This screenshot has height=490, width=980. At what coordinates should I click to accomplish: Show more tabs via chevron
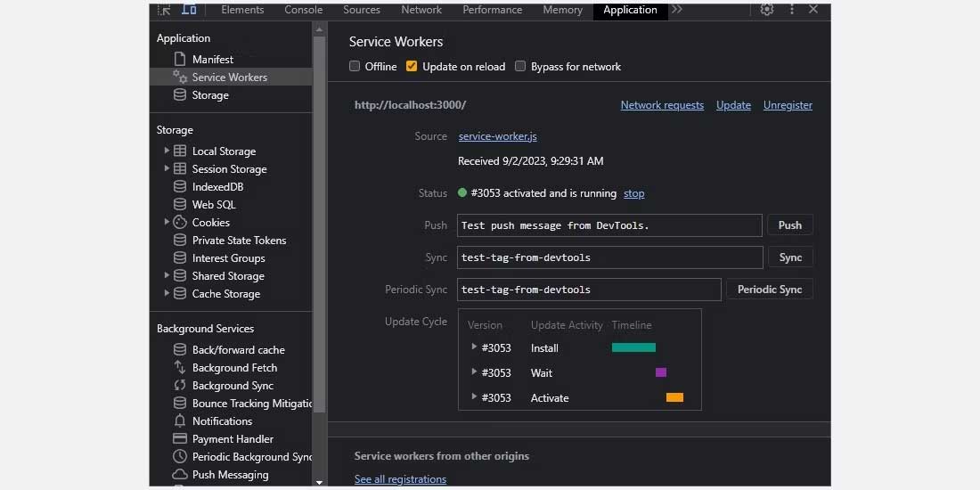pos(677,10)
